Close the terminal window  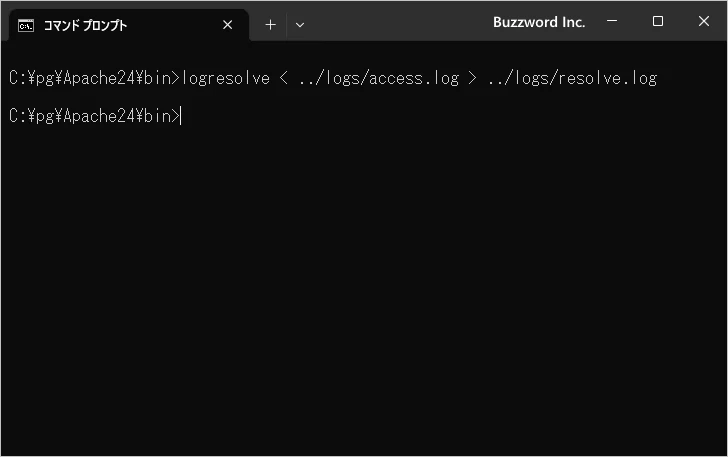(x=704, y=22)
